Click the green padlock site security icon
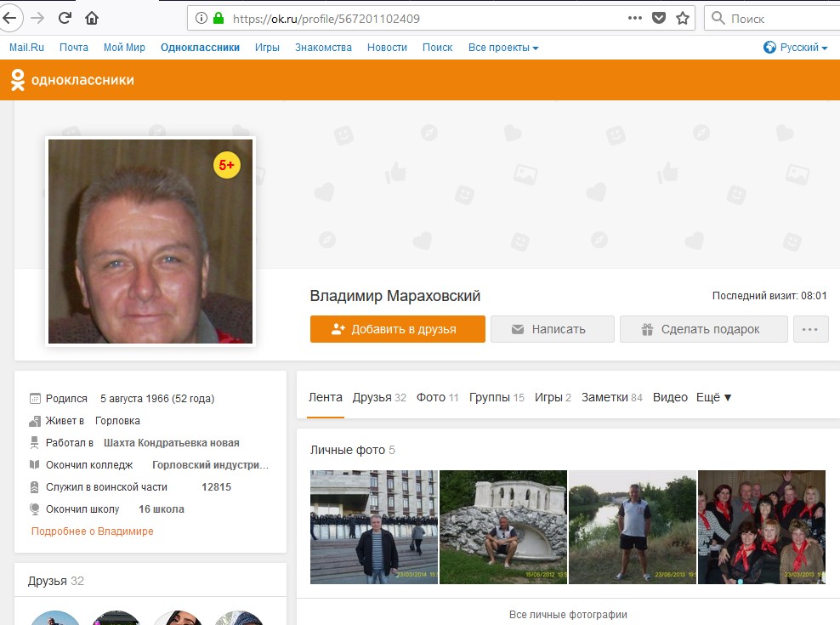 (x=219, y=18)
